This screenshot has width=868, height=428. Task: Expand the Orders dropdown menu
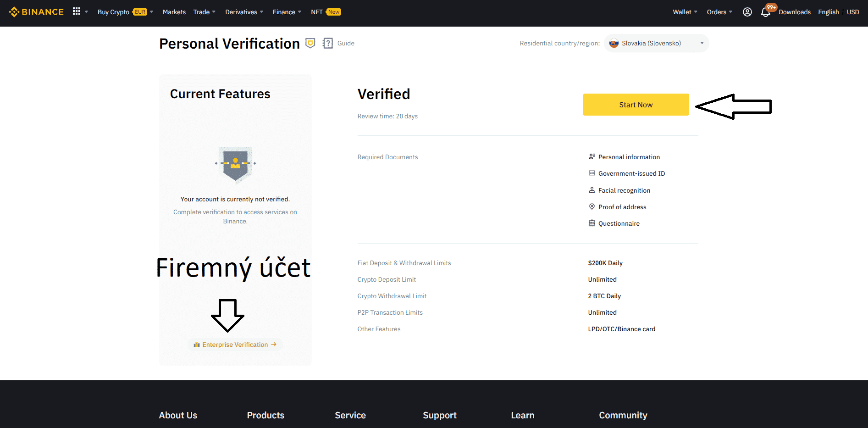point(719,12)
